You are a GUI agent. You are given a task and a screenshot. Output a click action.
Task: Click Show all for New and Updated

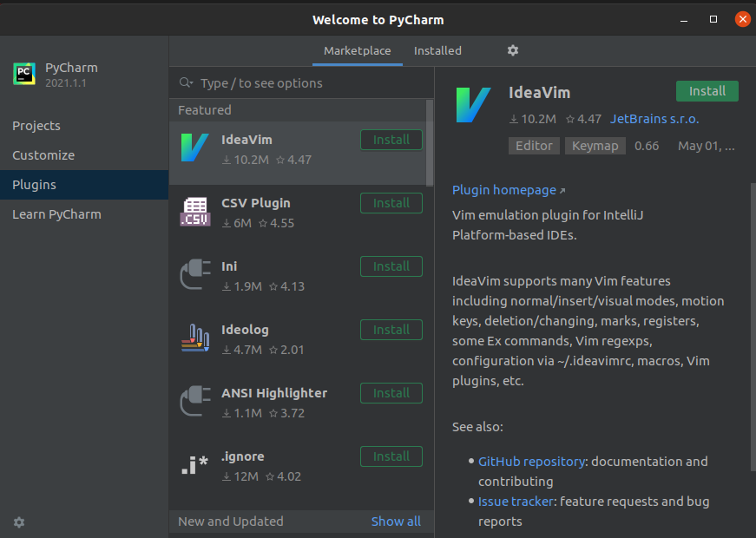click(396, 522)
